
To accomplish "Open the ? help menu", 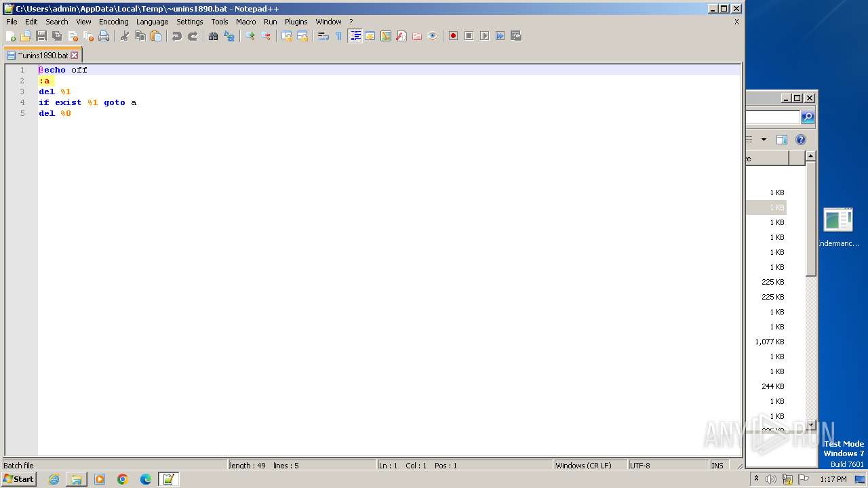I will pos(351,22).
